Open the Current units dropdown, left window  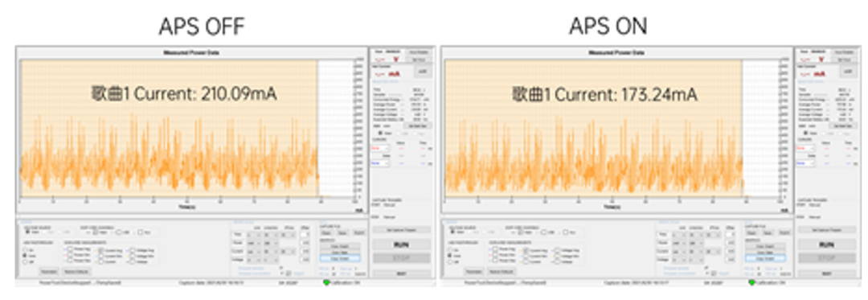[252, 251]
